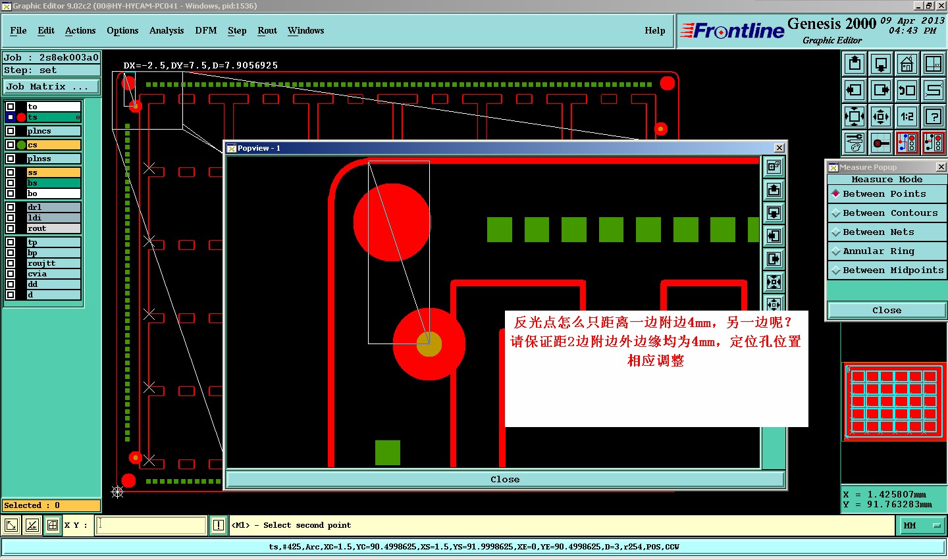Open the Windows menu
The width and height of the screenshot is (948, 560).
[306, 30]
